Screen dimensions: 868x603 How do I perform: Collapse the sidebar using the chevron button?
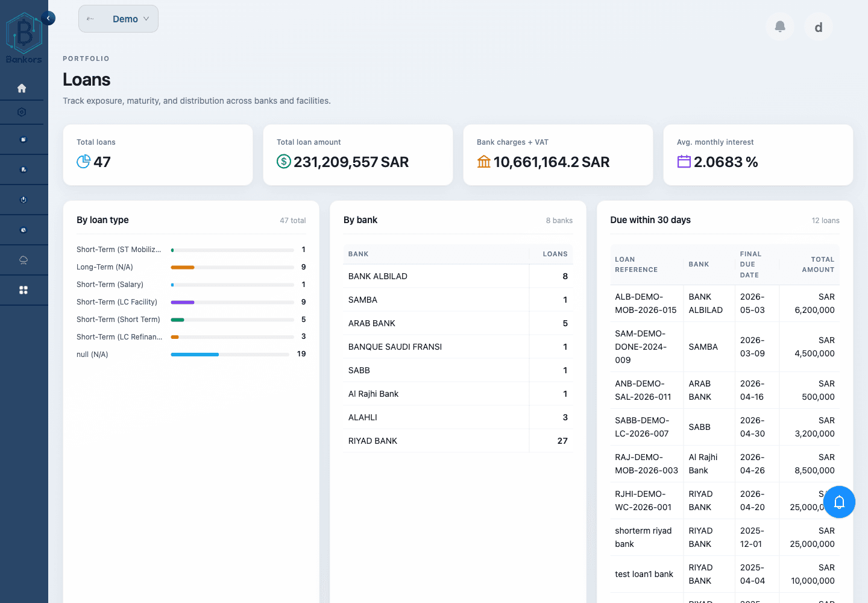48,17
